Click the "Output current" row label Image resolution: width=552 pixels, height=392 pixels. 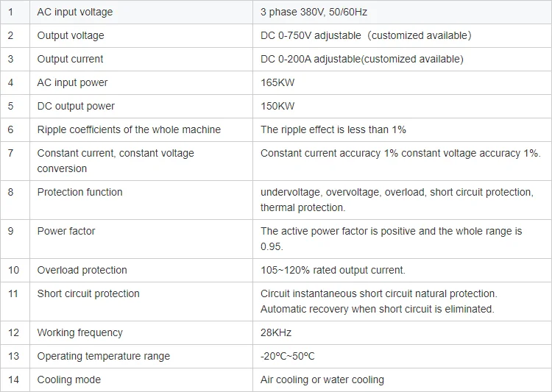click(70, 59)
